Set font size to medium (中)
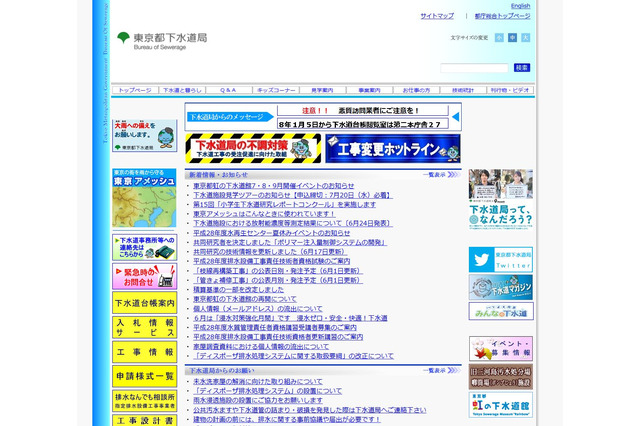640x426 pixels. point(512,38)
